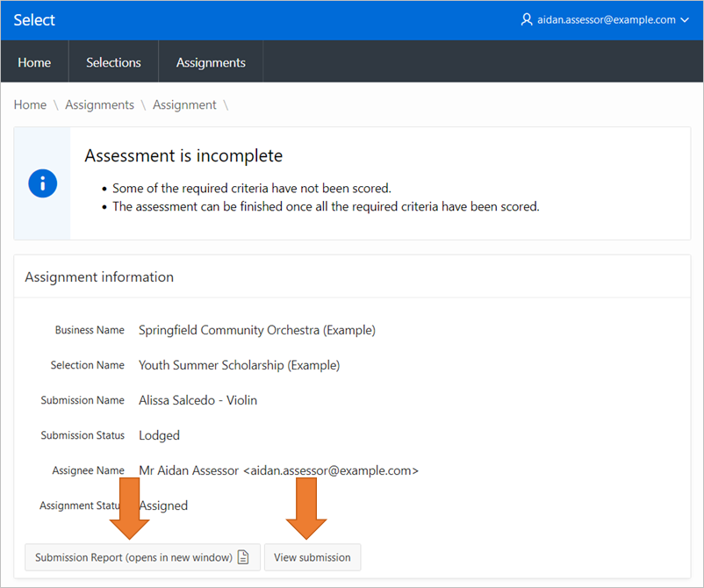Click the Select application title
The image size is (704, 588).
(34, 19)
